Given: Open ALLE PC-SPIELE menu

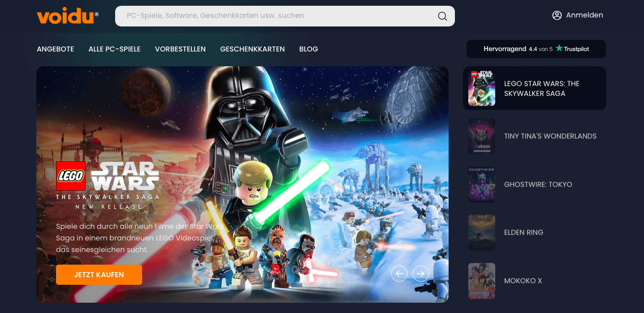Looking at the screenshot, I should (115, 49).
